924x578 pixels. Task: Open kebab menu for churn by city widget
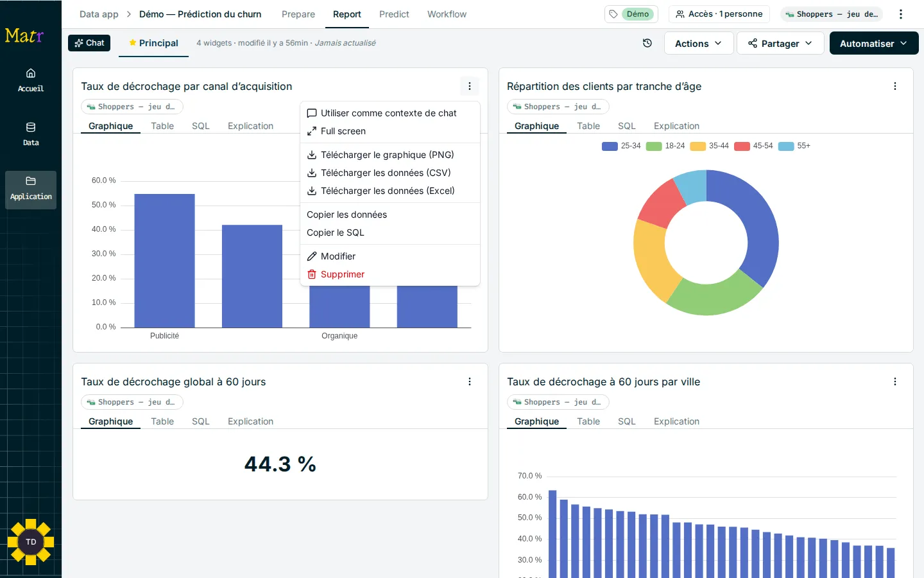click(895, 381)
